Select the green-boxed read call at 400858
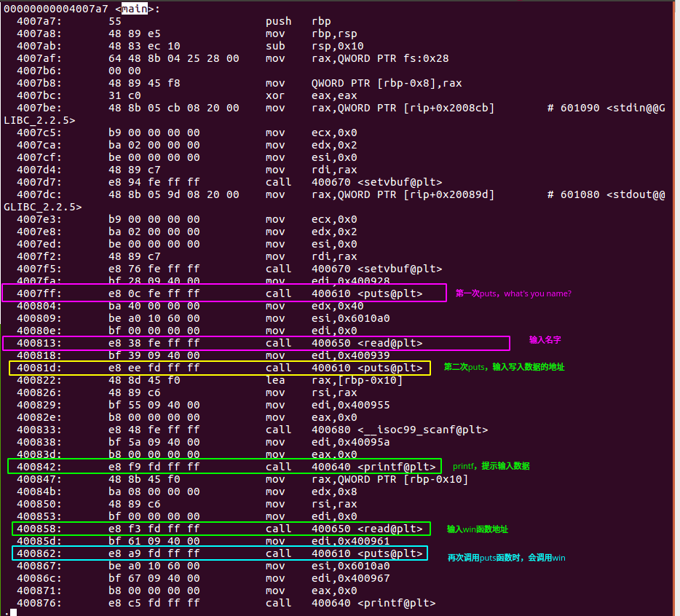The height and width of the screenshot is (616, 680). pos(221,529)
